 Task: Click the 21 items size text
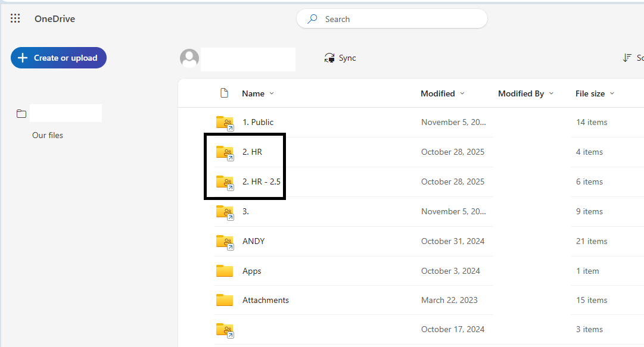pos(592,241)
